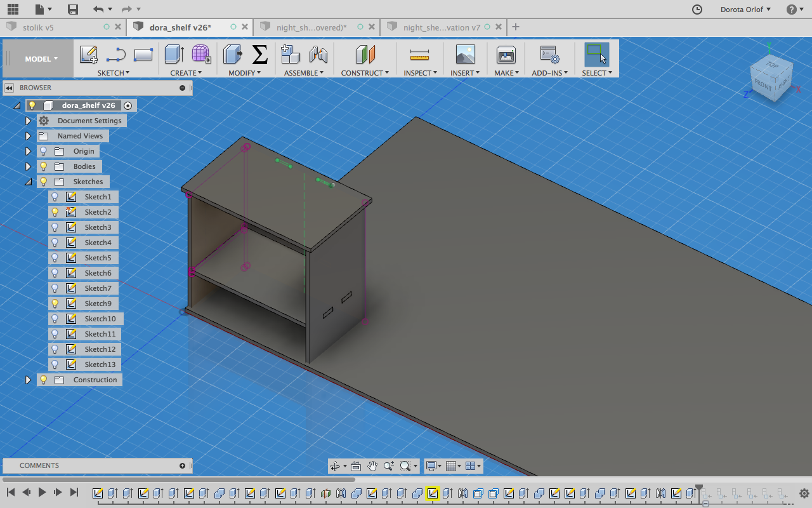
Task: Open the MODIFY dropdown menu
Action: pos(245,73)
